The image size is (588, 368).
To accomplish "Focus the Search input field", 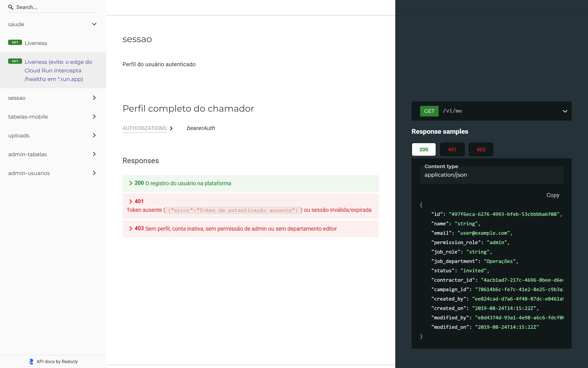I will [57, 7].
